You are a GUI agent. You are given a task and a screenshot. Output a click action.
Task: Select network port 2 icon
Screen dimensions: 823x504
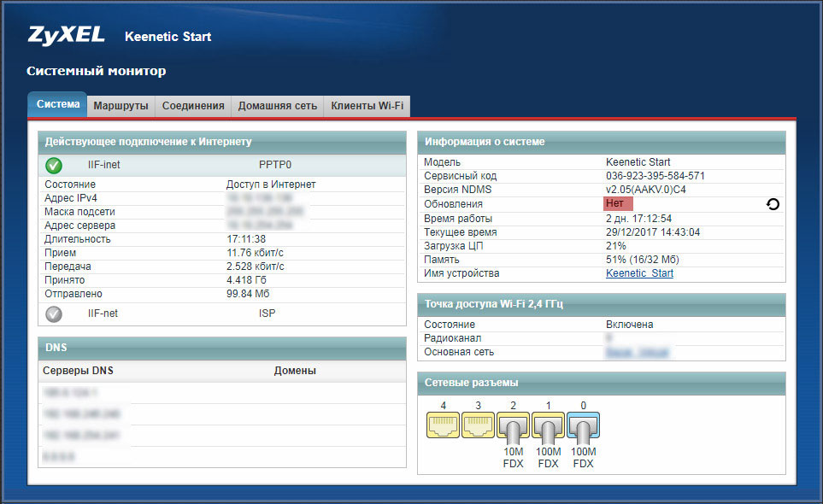coord(514,425)
